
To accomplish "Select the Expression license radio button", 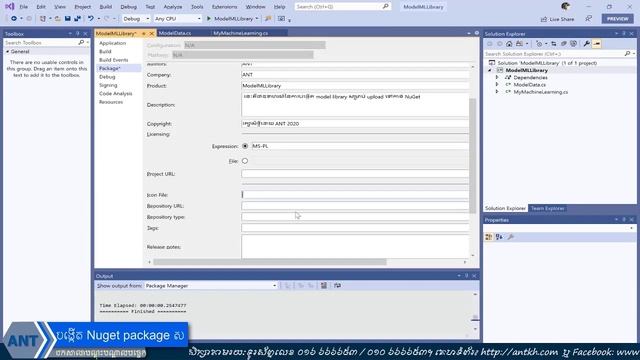I will point(245,146).
